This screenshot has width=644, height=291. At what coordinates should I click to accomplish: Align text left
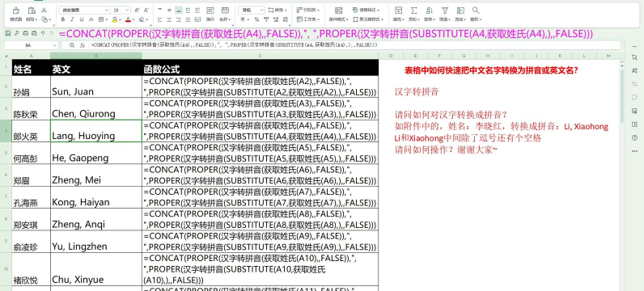point(159,19)
